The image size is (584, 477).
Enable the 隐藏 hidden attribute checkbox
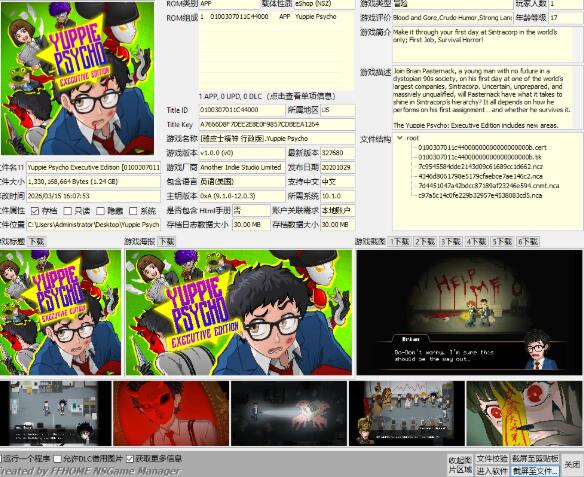[101, 211]
